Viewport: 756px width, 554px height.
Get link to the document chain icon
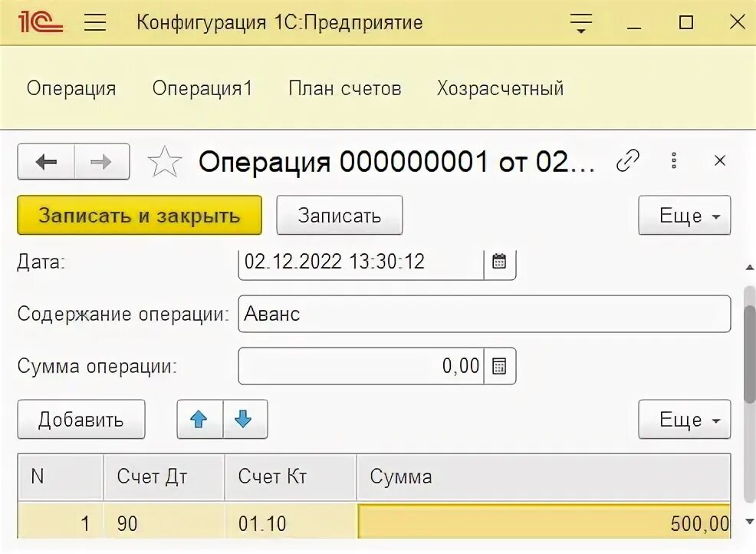(628, 160)
